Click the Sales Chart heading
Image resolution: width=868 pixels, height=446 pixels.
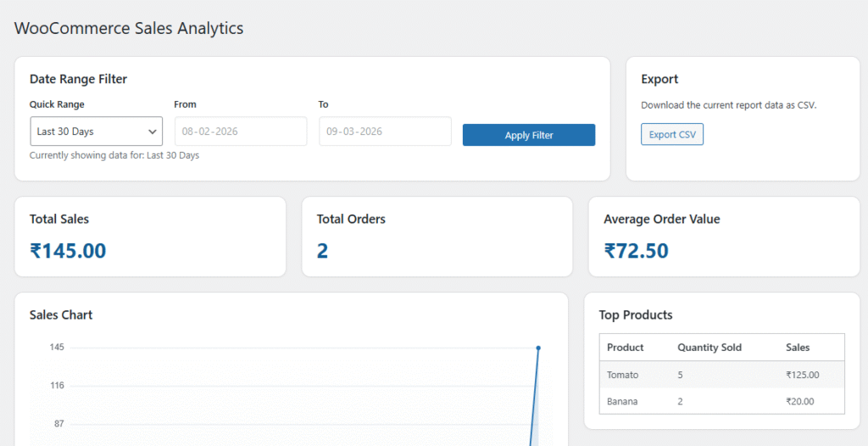tap(61, 315)
